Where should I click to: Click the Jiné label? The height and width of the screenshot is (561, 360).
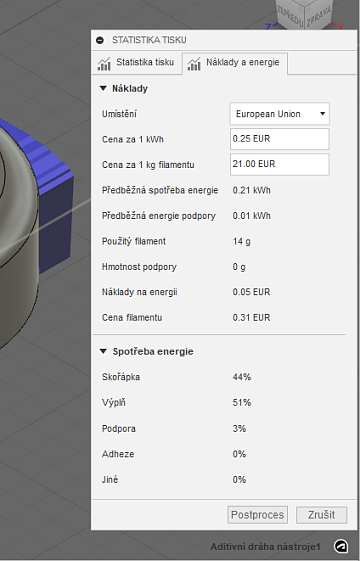point(110,479)
